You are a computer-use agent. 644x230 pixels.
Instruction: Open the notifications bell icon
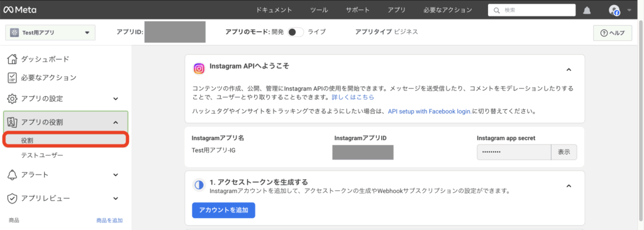[587, 10]
